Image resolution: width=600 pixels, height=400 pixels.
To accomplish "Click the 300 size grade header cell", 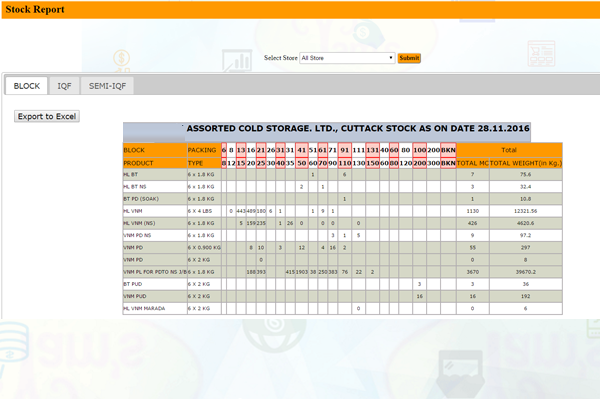I will coord(434,163).
